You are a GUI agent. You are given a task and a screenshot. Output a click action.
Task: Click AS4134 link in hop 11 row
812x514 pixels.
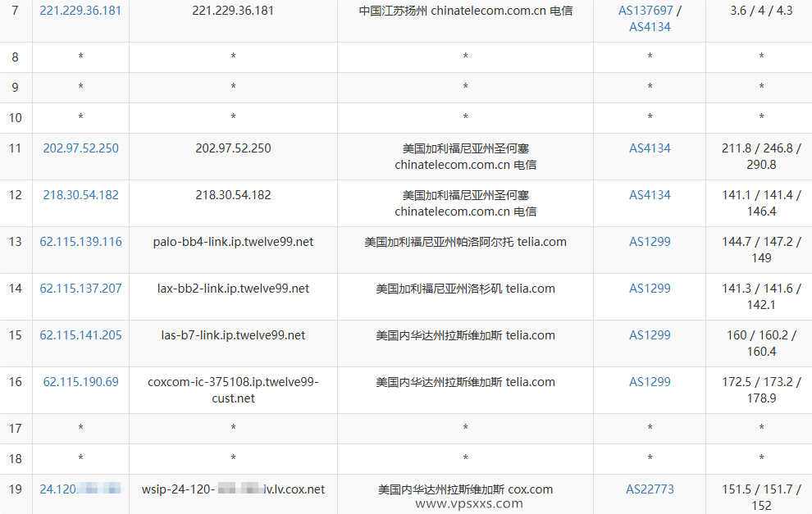pyautogui.click(x=650, y=148)
